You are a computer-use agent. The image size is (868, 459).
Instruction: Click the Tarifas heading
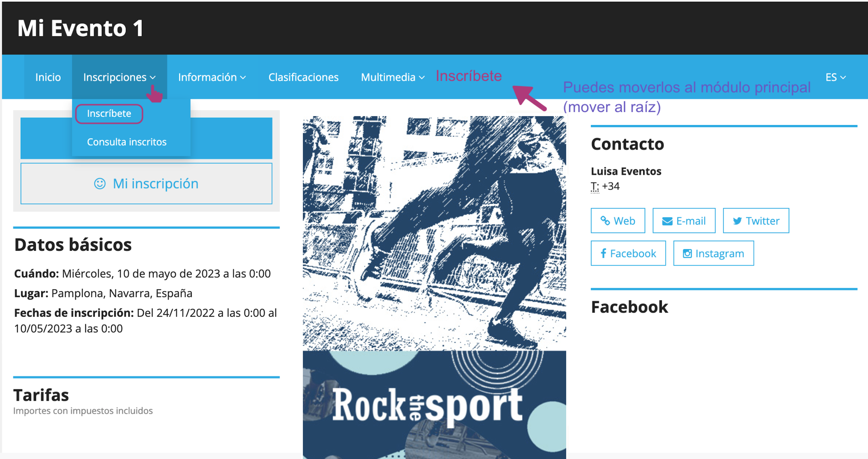pos(41,395)
